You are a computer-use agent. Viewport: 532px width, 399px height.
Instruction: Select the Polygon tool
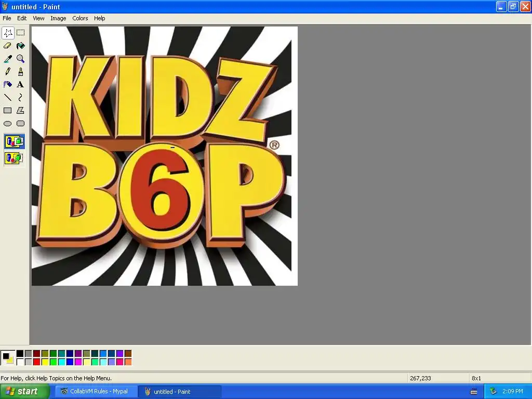(x=21, y=110)
